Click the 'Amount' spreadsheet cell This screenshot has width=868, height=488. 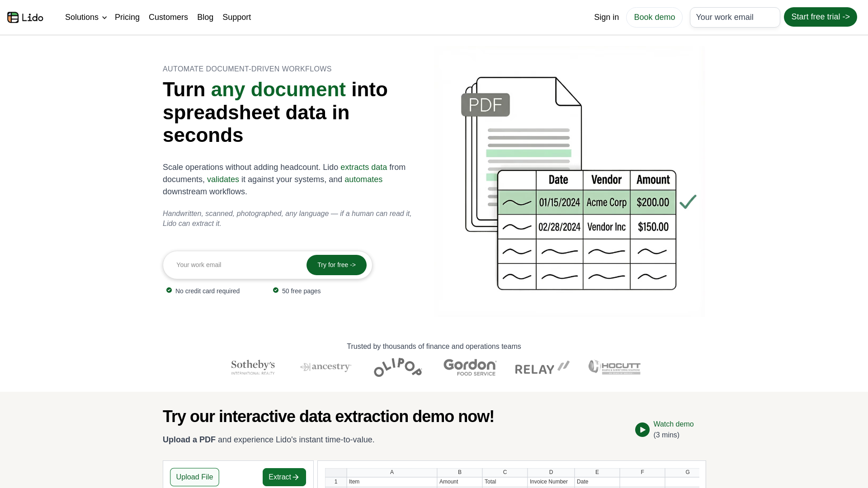tap(460, 482)
